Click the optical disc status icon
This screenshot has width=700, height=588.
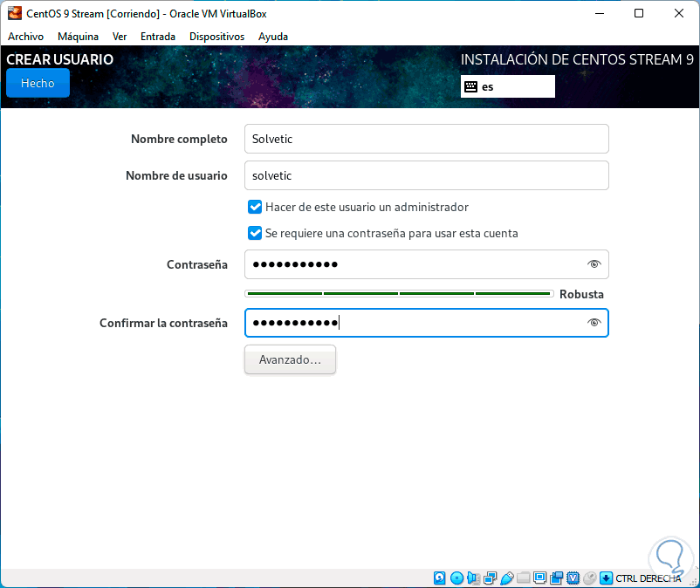point(456,578)
